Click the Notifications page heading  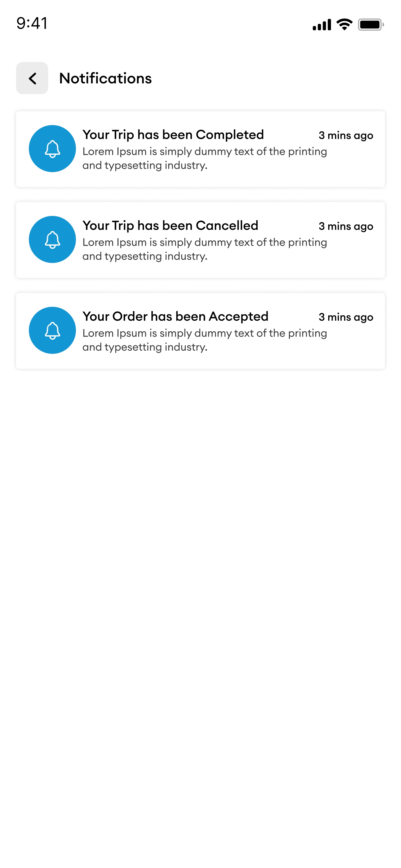(x=105, y=78)
